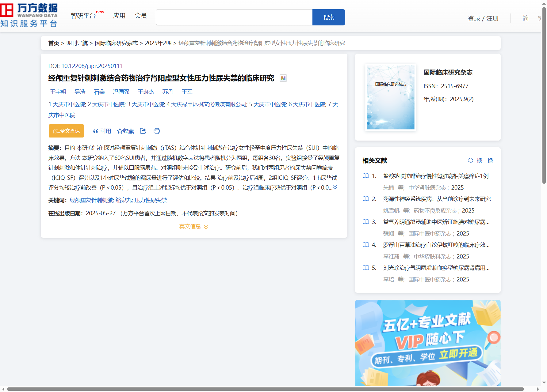Open 期刊导航 in the breadcrumb
Image resolution: width=547 pixels, height=392 pixels.
[77, 43]
